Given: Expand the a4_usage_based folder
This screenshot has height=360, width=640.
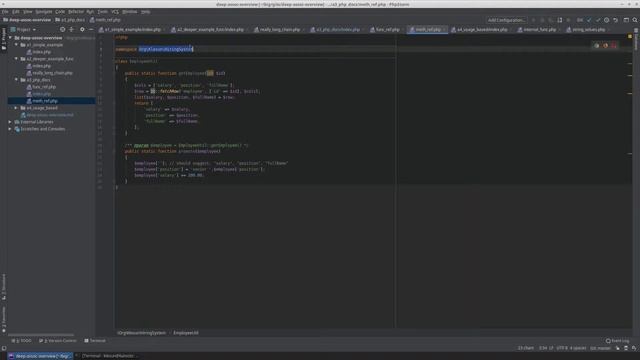Looking at the screenshot, I should [x=17, y=108].
